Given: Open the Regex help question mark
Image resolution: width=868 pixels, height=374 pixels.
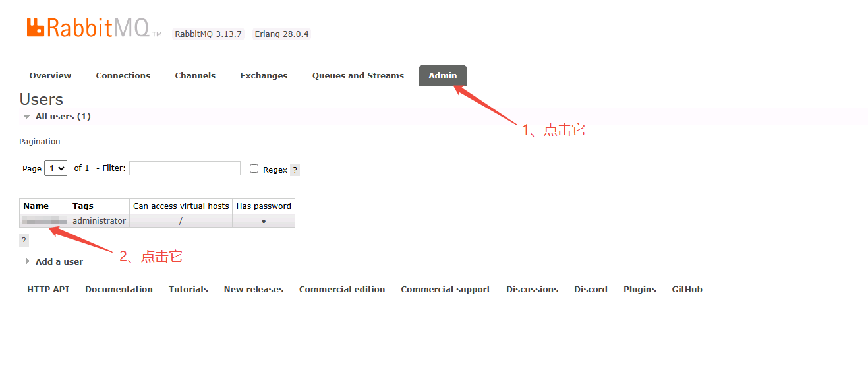Looking at the screenshot, I should point(295,170).
